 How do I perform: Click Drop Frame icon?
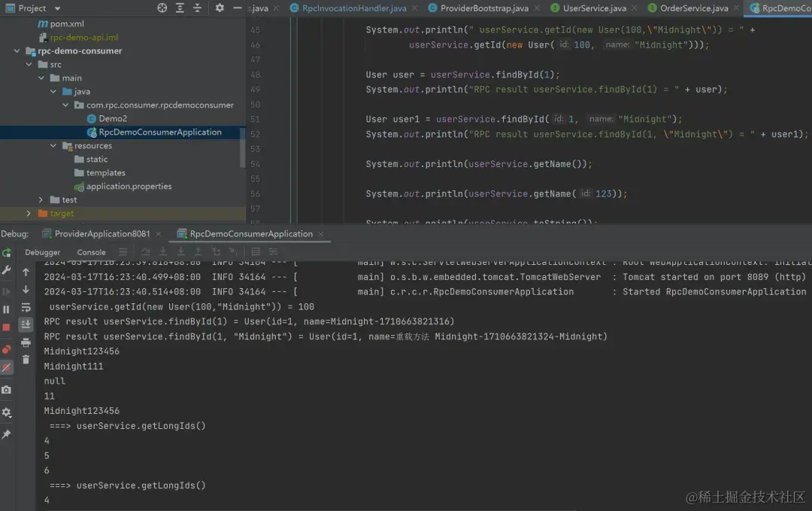pyautogui.click(x=216, y=252)
